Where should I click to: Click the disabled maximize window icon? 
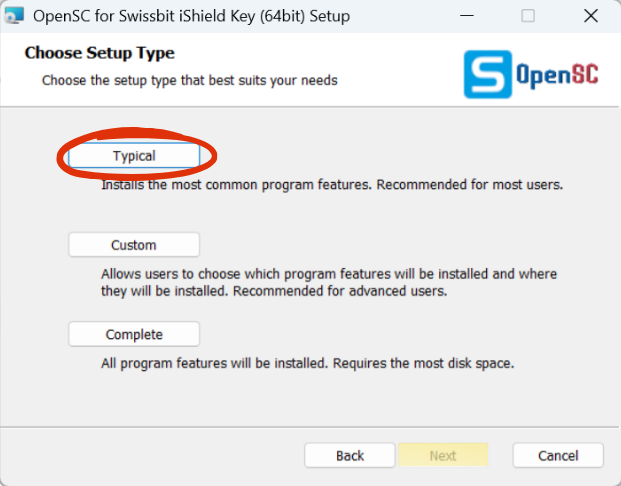[x=528, y=16]
